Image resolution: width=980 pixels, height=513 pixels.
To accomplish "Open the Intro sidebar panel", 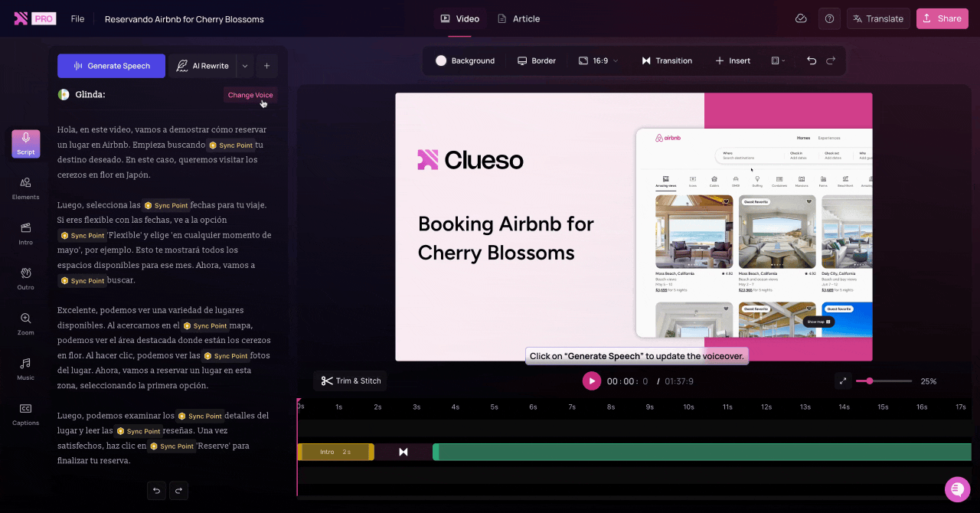I will click(x=26, y=234).
